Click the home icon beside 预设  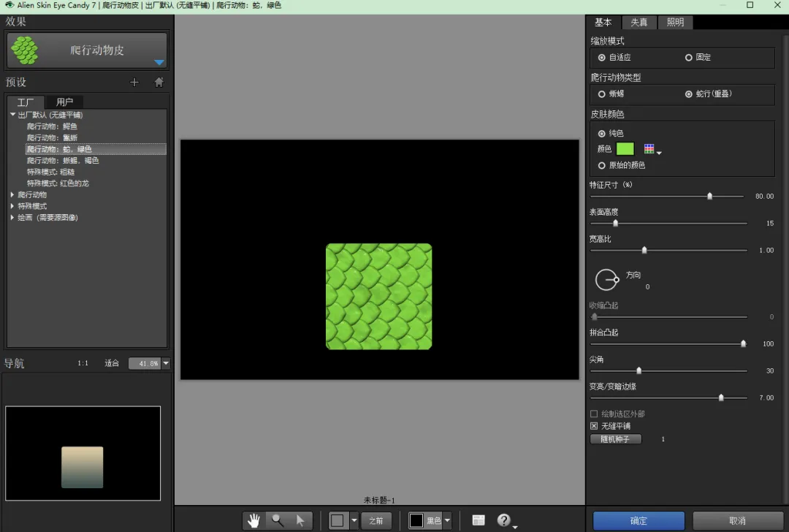pos(159,82)
